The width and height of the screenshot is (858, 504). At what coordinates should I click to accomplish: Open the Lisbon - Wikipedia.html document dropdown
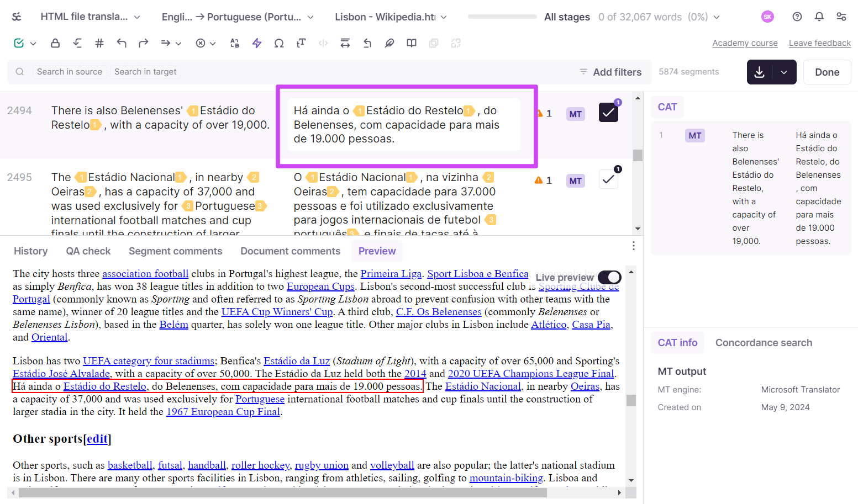click(x=391, y=17)
